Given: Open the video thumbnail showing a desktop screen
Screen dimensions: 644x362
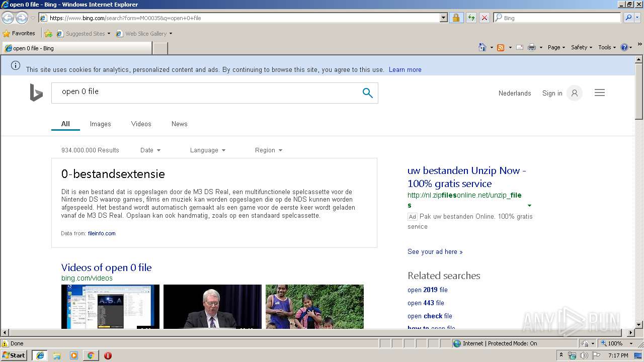Looking at the screenshot, I should click(x=110, y=307).
